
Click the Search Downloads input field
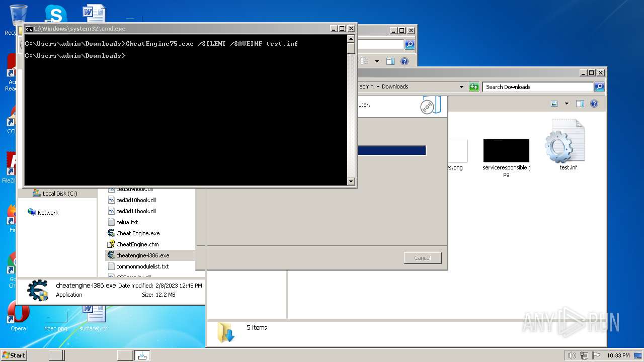pyautogui.click(x=538, y=87)
